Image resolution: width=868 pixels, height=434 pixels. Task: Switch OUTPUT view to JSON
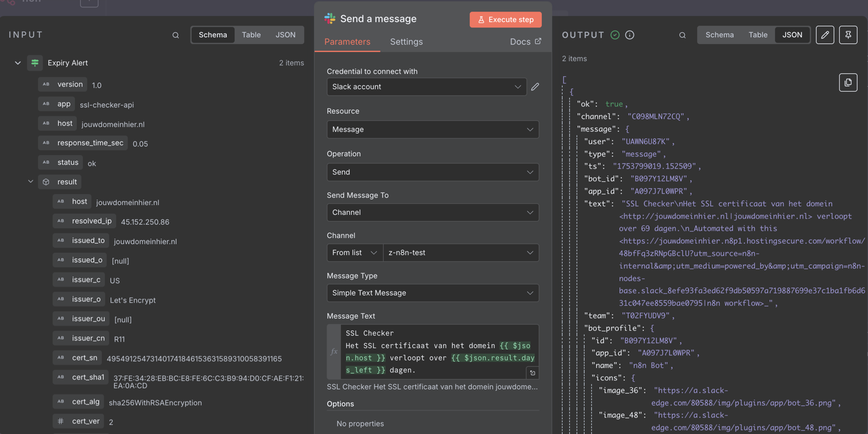[792, 35]
